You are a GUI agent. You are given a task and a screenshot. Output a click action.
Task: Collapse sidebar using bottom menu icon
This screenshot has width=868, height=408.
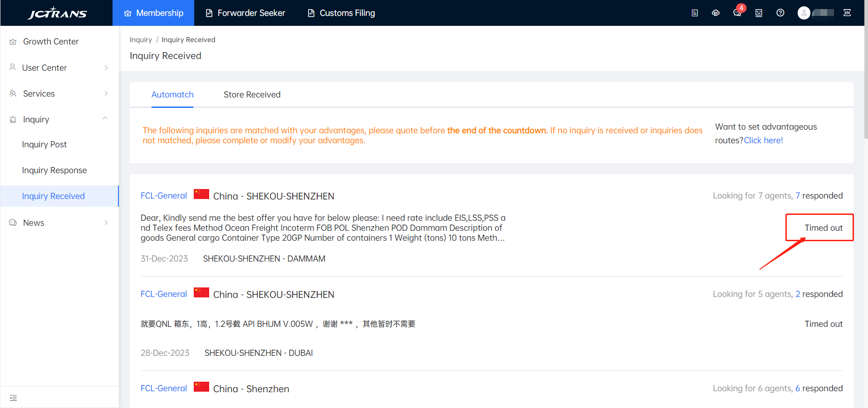point(13,398)
